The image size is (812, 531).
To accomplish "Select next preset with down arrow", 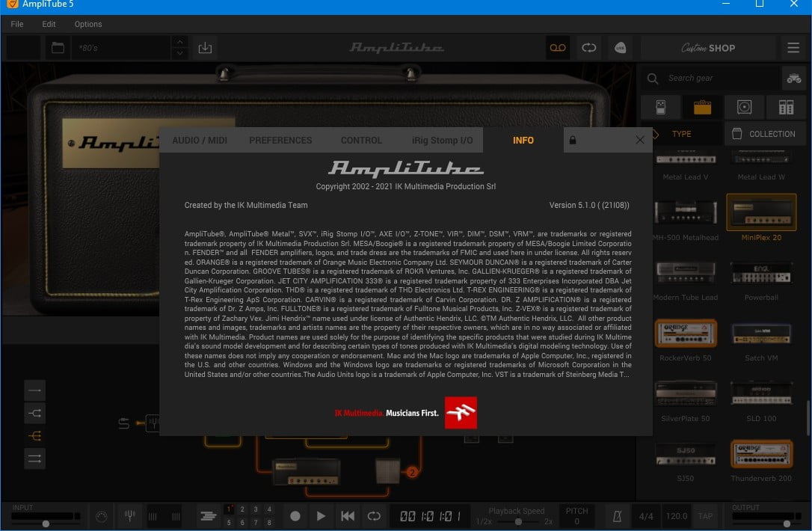I will (179, 53).
